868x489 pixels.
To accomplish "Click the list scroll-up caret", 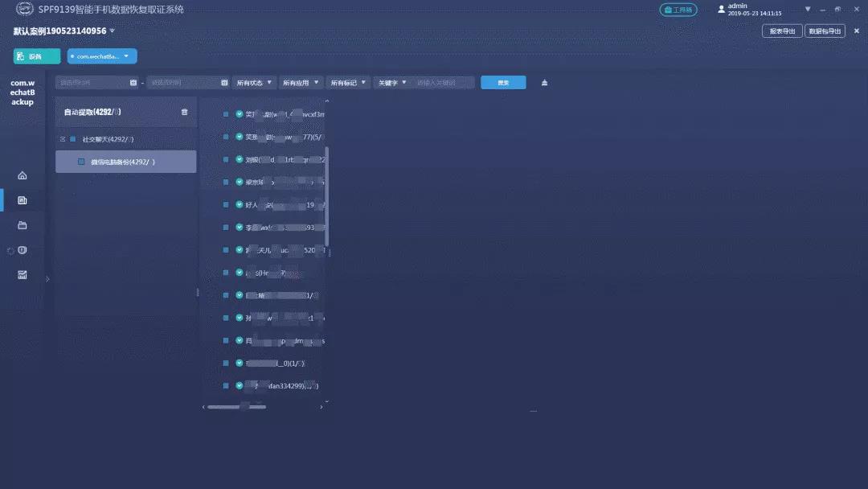I will tap(326, 101).
